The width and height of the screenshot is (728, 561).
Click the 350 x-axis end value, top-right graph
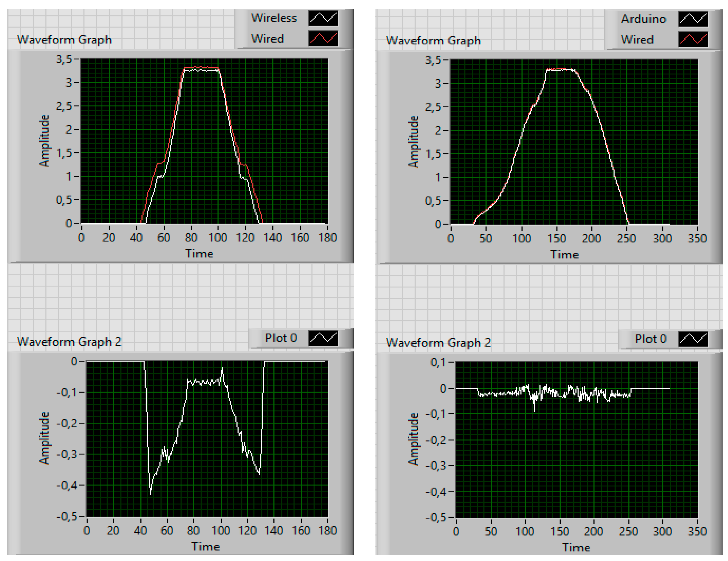697,239
